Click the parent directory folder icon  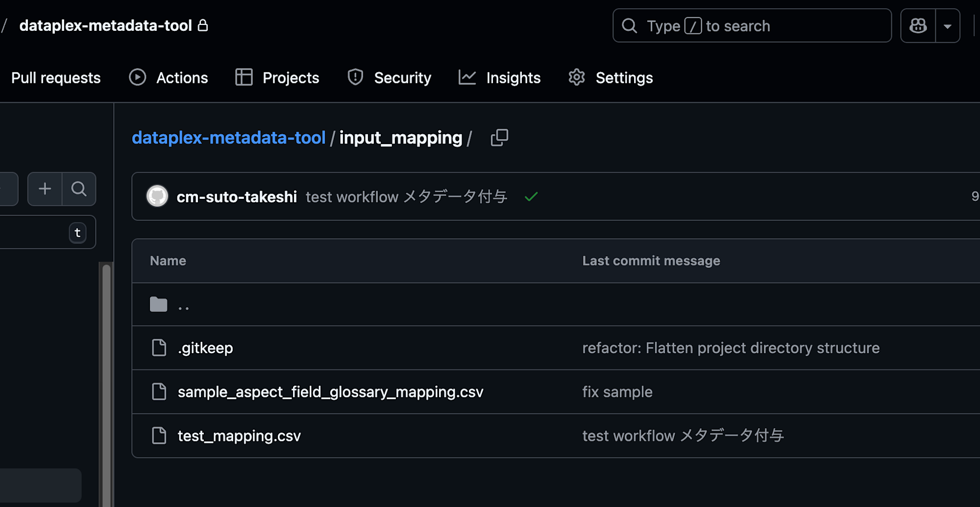coord(159,305)
